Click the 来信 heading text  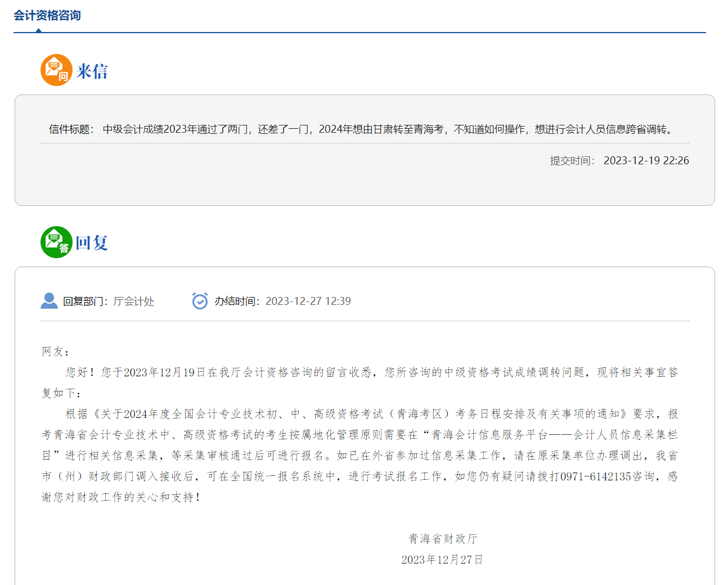91,71
